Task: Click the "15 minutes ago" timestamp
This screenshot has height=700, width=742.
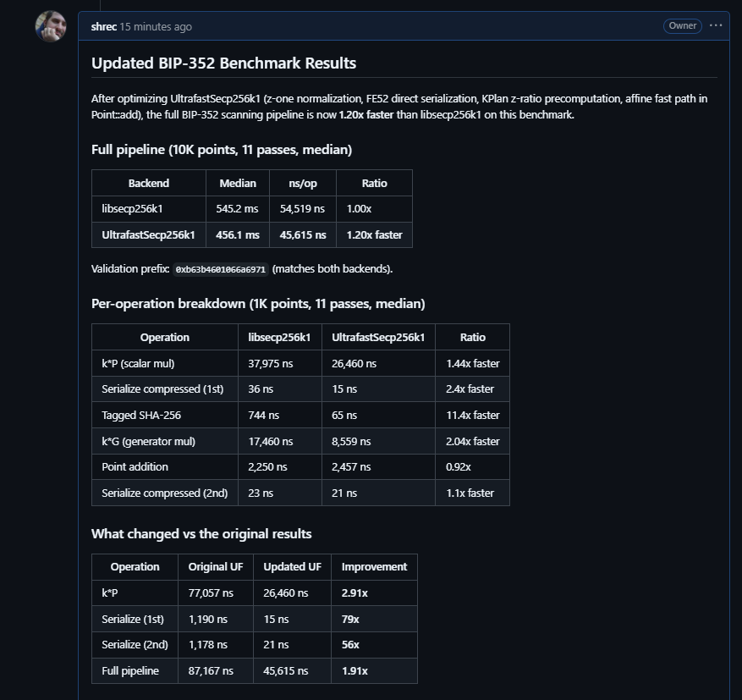Action: point(156,26)
